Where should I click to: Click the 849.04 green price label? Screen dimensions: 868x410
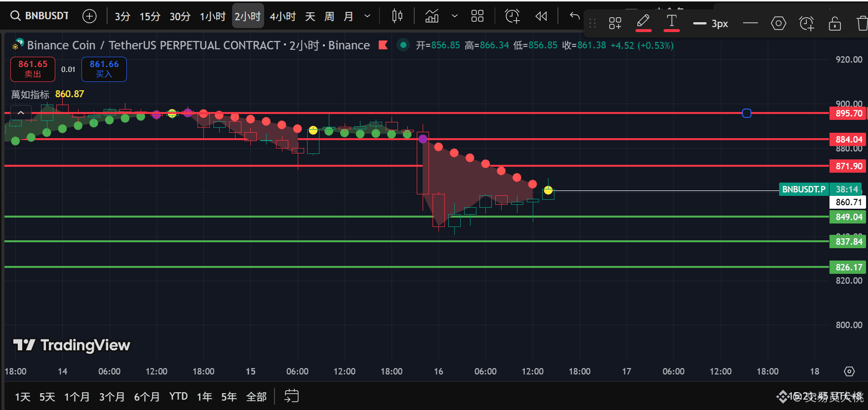[x=848, y=217]
